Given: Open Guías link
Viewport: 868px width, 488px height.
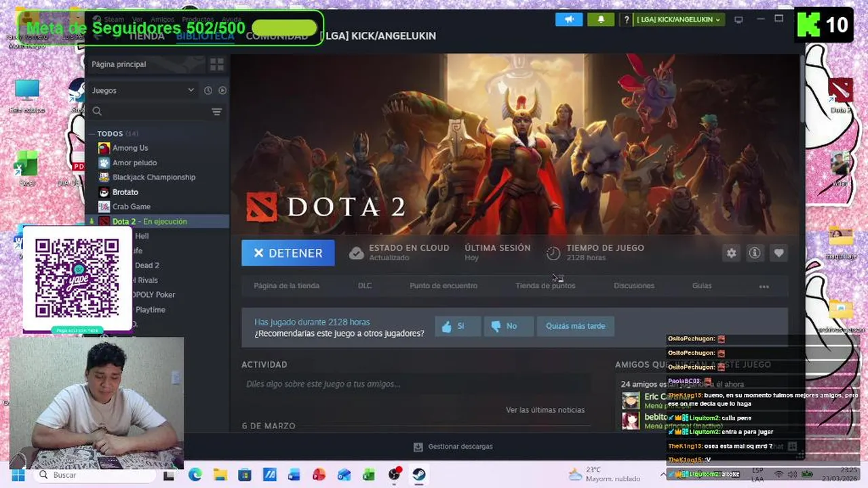Looking at the screenshot, I should tap(702, 285).
